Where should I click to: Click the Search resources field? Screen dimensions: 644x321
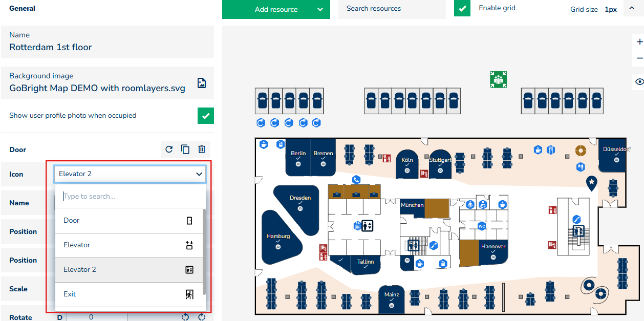click(x=392, y=9)
